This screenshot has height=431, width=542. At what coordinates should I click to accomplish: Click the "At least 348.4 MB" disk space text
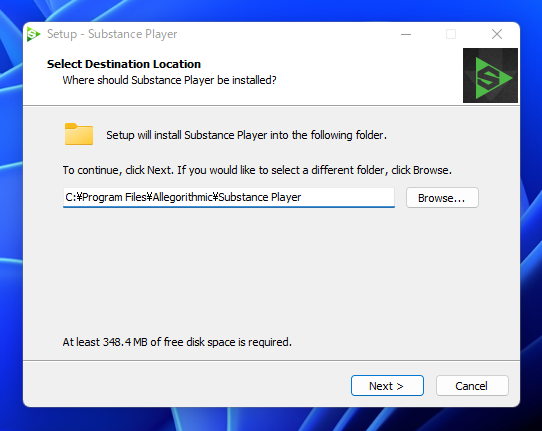(177, 342)
